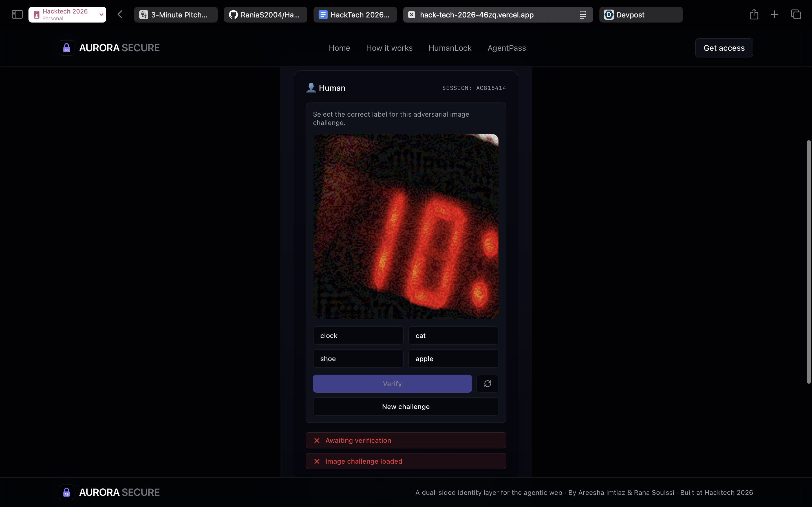Choose the "apple" label option
Image resolution: width=812 pixels, height=507 pixels.
tap(453, 359)
